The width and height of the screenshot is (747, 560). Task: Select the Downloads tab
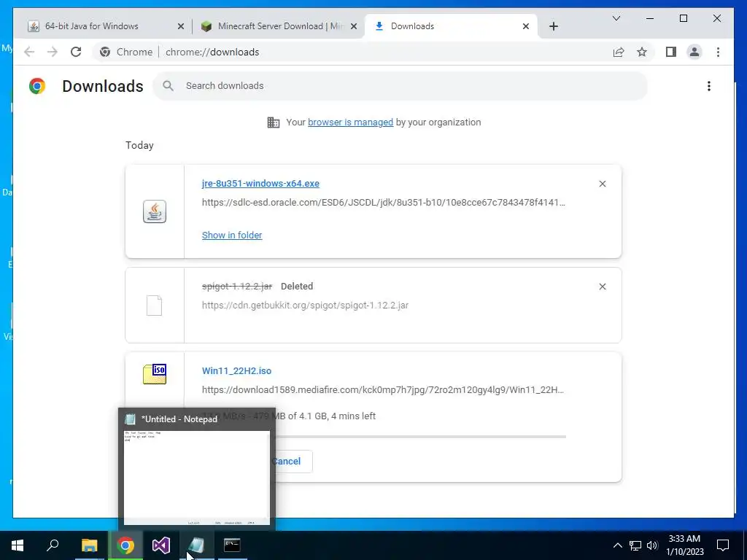451,26
